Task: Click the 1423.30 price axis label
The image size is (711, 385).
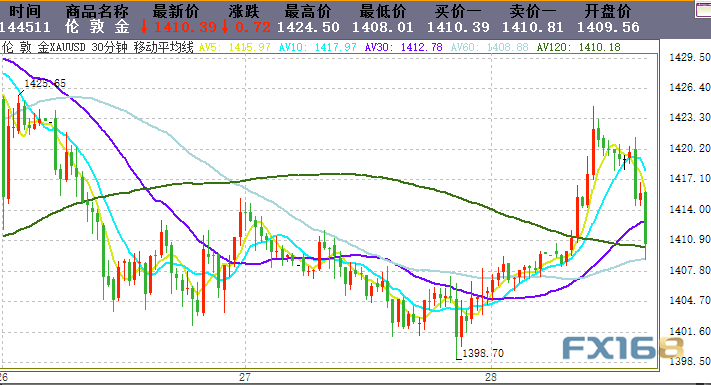Action: pos(690,117)
